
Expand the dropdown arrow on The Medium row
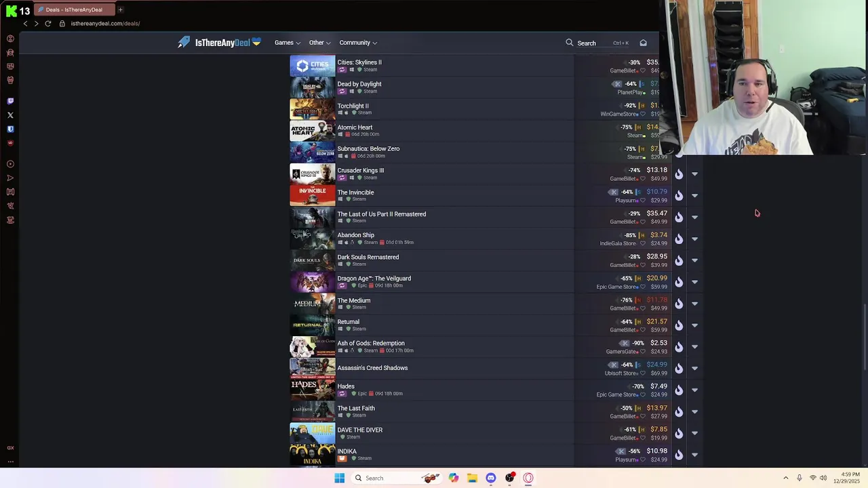click(x=694, y=304)
